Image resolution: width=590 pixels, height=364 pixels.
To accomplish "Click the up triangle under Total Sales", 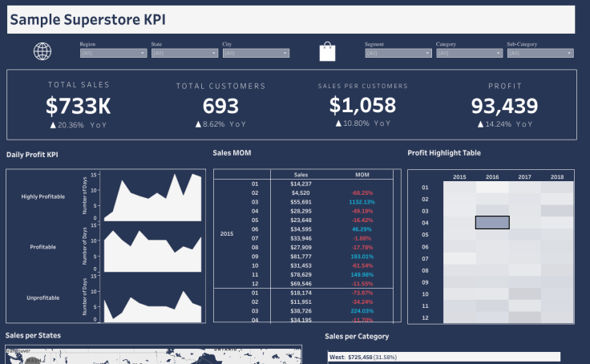I will pyautogui.click(x=53, y=125).
